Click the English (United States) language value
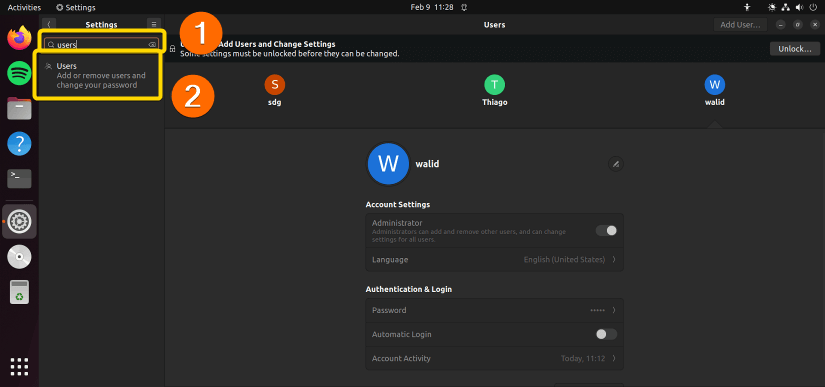Viewport: 825px width, 387px height. click(x=565, y=260)
